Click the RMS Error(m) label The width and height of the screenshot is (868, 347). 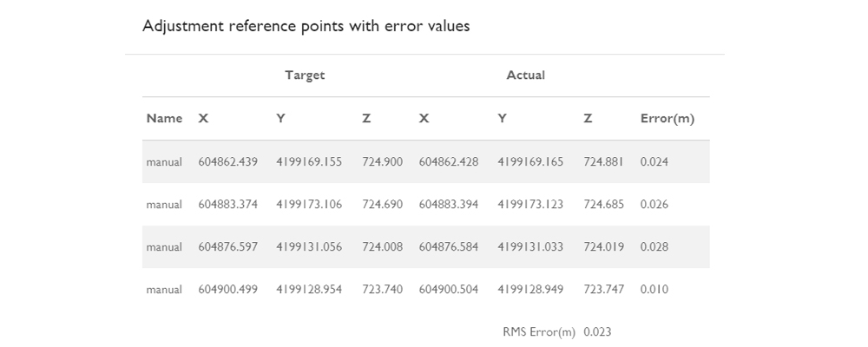tap(539, 332)
